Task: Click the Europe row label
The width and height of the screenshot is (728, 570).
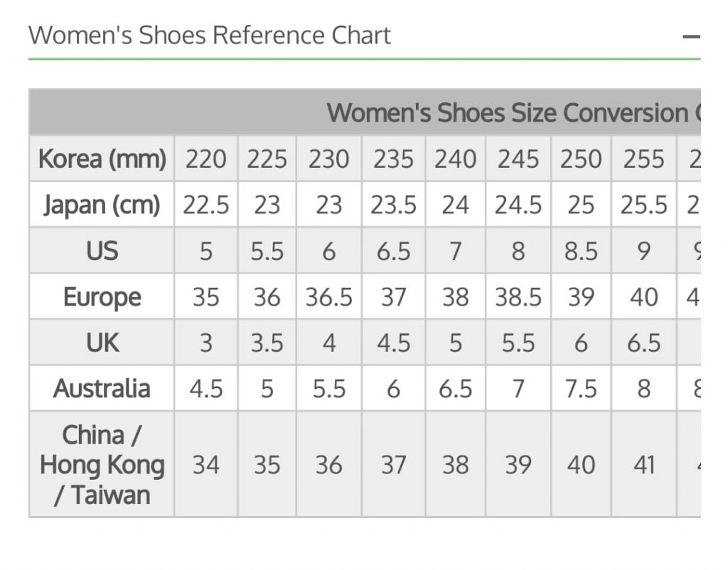Action: click(x=102, y=296)
